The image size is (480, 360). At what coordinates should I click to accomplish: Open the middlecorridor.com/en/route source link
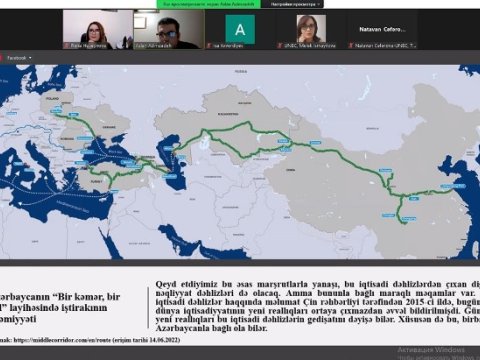(63, 340)
